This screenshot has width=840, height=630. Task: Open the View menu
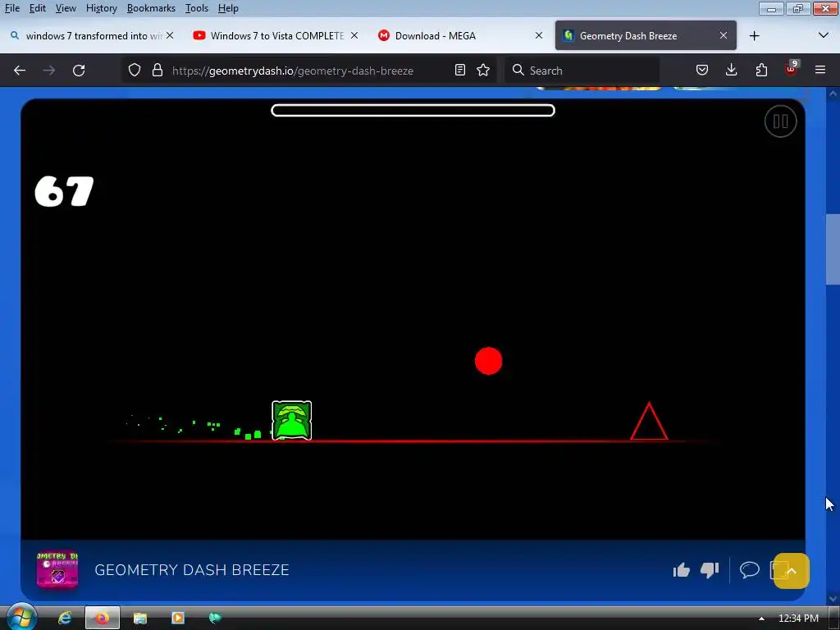(66, 8)
